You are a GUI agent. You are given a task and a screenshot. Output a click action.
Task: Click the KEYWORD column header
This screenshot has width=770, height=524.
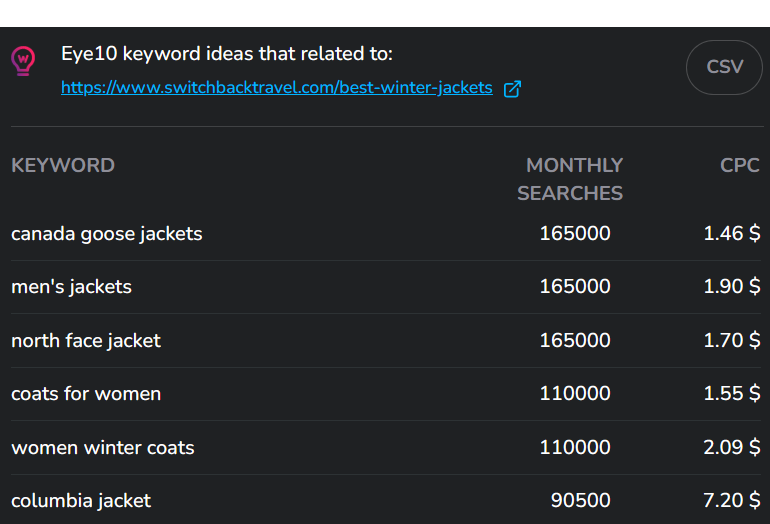tap(63, 165)
